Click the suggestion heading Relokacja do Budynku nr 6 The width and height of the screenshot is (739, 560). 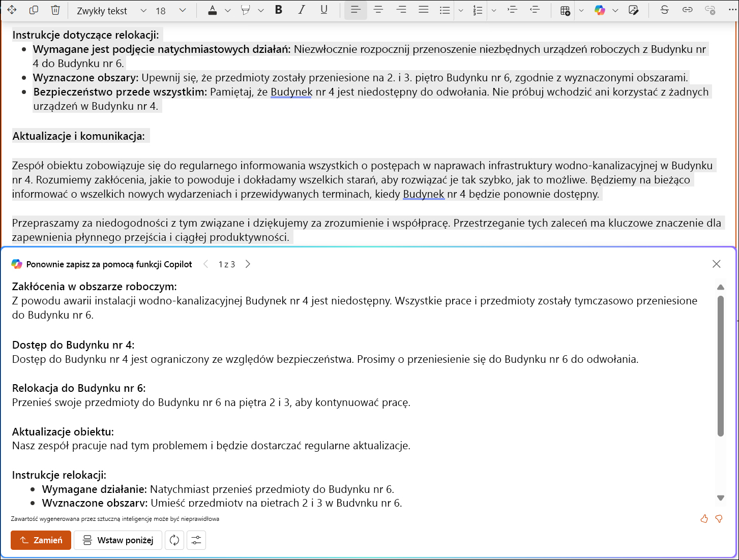[79, 388]
